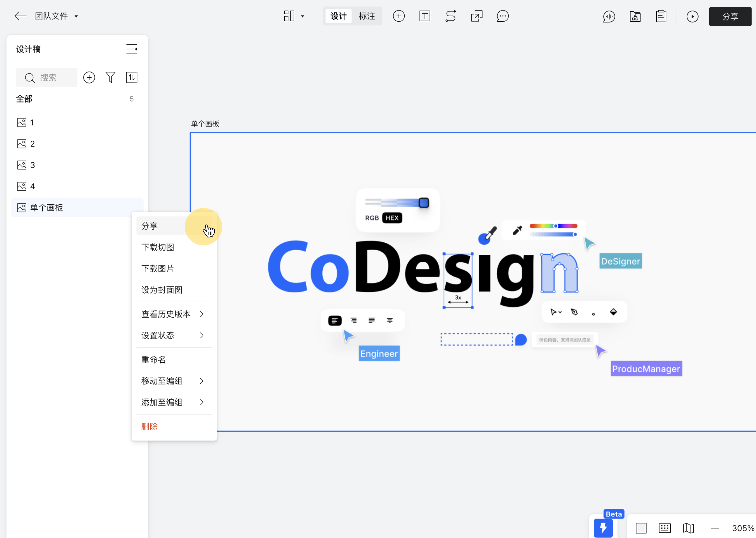This screenshot has height=538, width=756.
Task: Expand the 设置状态 submenu
Action: pos(174,335)
